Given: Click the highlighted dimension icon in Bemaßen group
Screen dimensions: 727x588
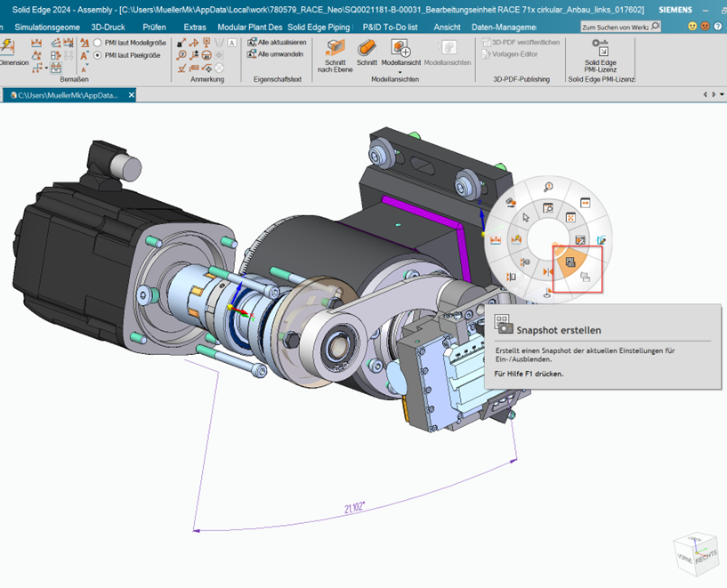Looking at the screenshot, I should pos(56,68).
